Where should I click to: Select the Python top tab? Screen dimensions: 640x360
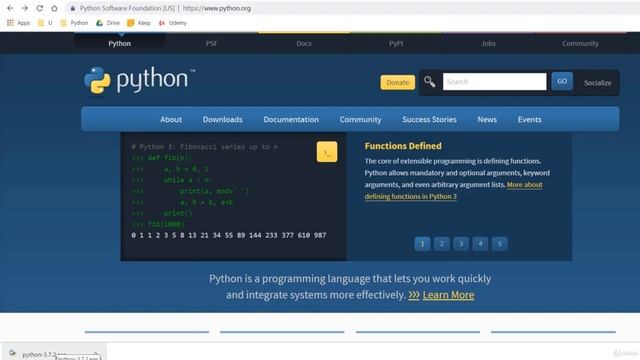[x=120, y=43]
